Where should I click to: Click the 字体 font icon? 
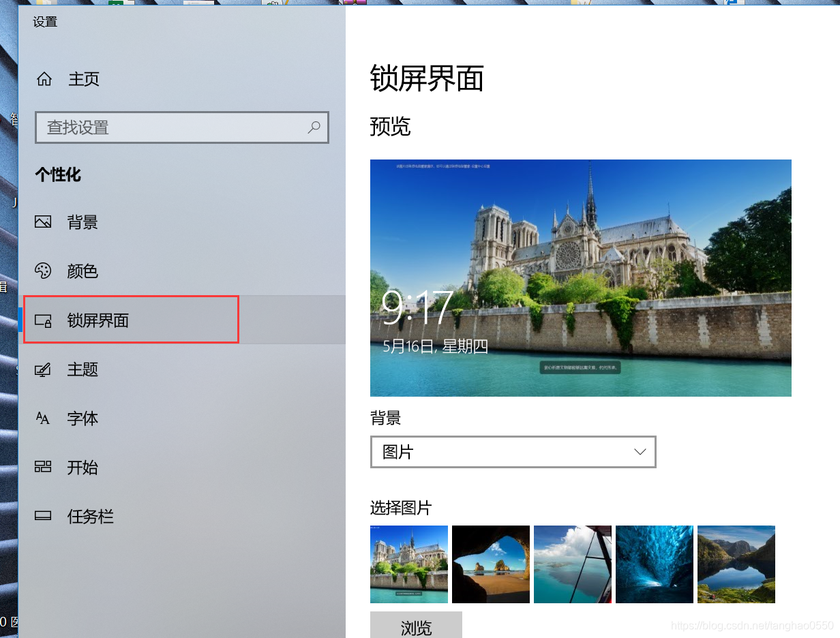pos(43,419)
